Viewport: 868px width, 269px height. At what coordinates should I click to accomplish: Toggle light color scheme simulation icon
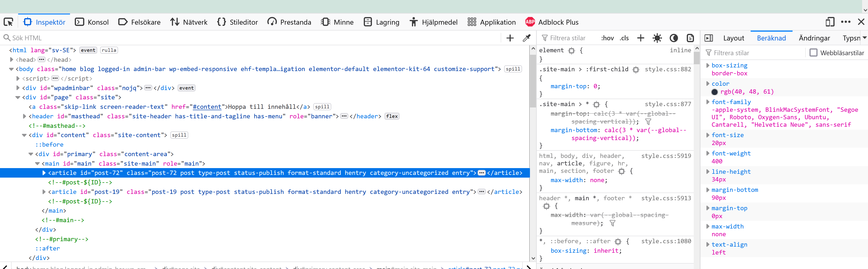click(657, 38)
